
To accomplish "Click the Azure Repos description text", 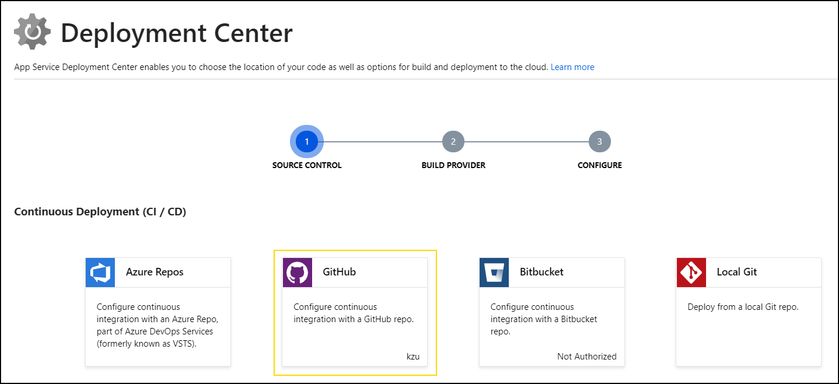I will [x=157, y=325].
